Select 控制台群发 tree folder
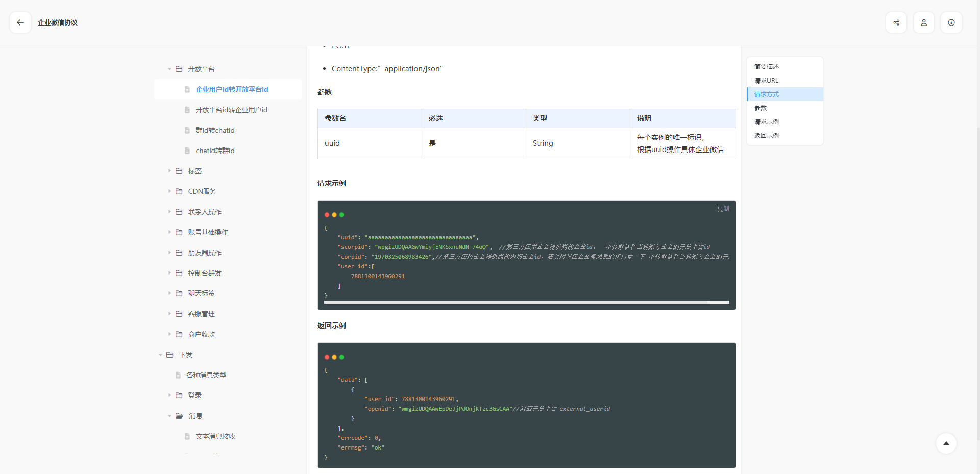980x474 pixels. coord(205,273)
